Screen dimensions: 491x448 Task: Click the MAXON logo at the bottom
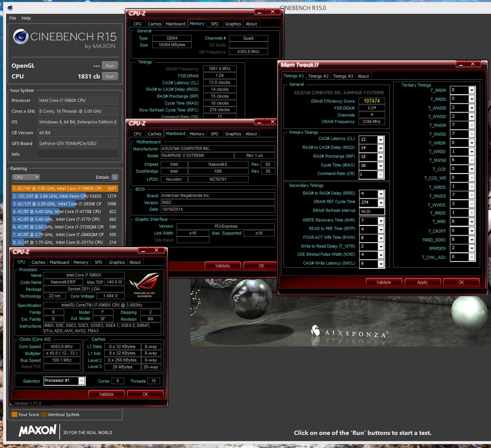coord(38,430)
